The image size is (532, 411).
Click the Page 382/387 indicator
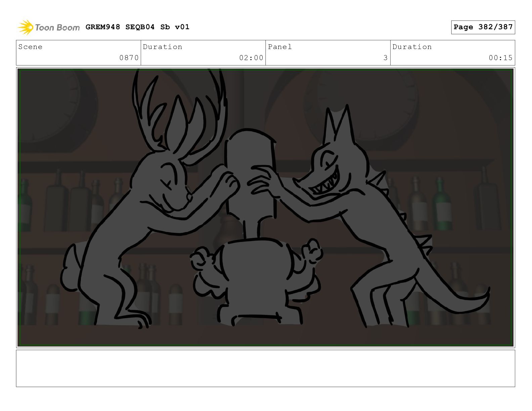pos(483,27)
